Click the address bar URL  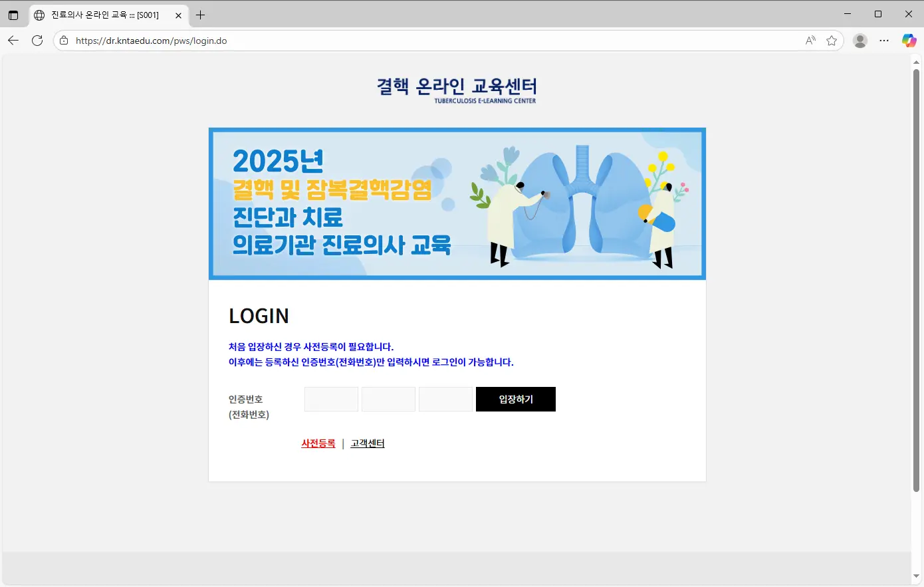(152, 41)
